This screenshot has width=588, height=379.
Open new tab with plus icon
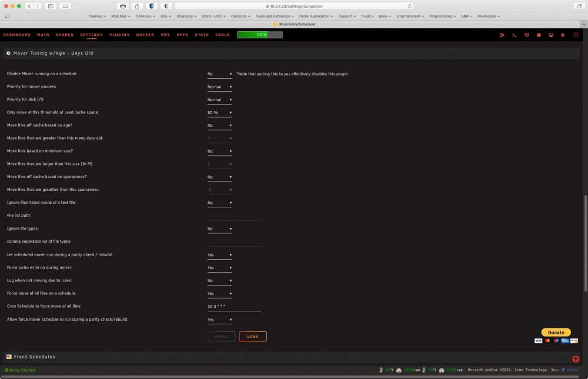click(583, 24)
